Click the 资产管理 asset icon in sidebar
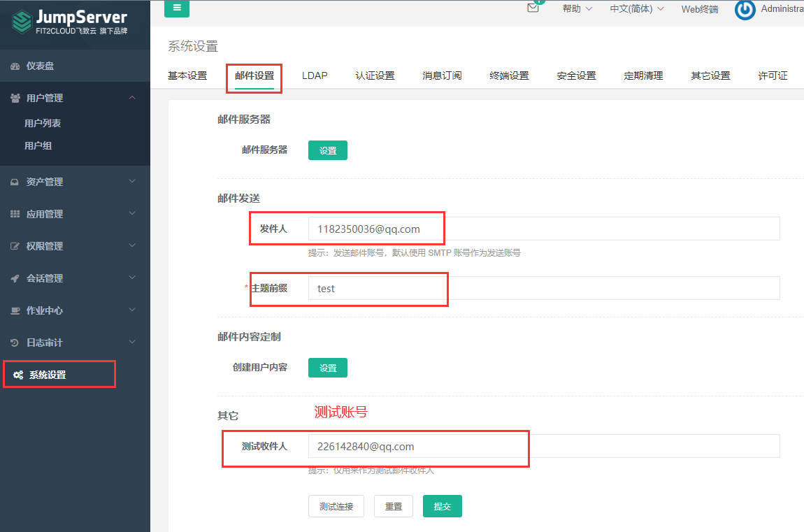 coord(16,182)
